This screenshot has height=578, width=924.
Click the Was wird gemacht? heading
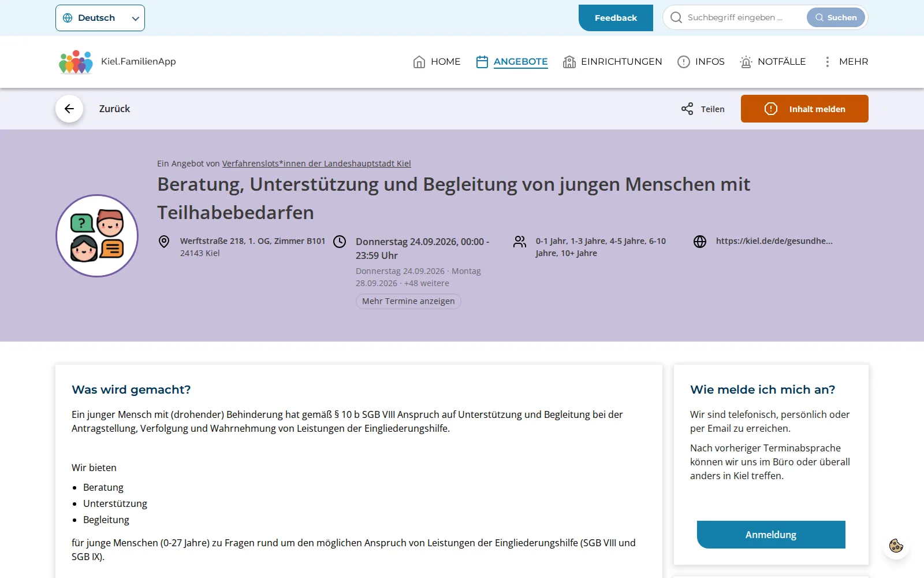click(131, 390)
